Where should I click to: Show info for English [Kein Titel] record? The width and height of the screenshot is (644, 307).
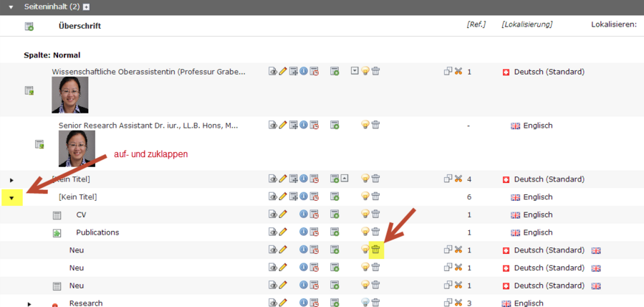[304, 196]
